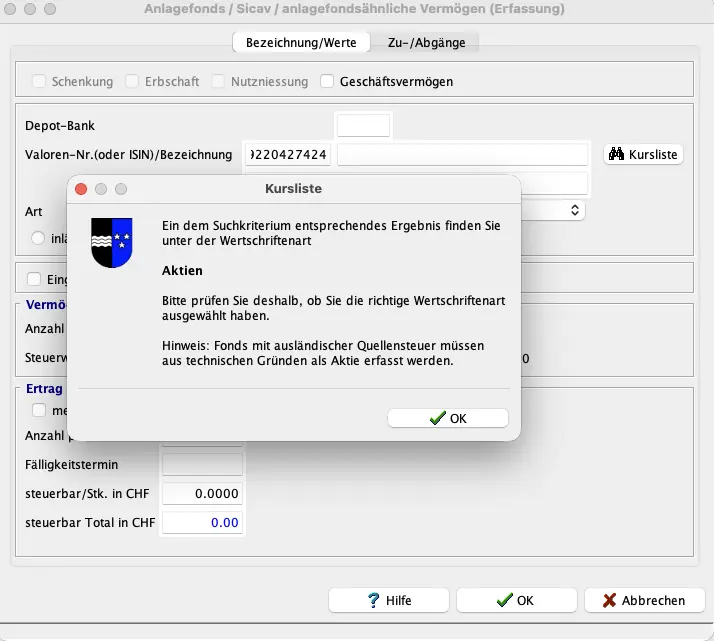Image resolution: width=714 pixels, height=641 pixels.
Task: Click the steuerbar/Stk. in CHF field
Action: [202, 493]
